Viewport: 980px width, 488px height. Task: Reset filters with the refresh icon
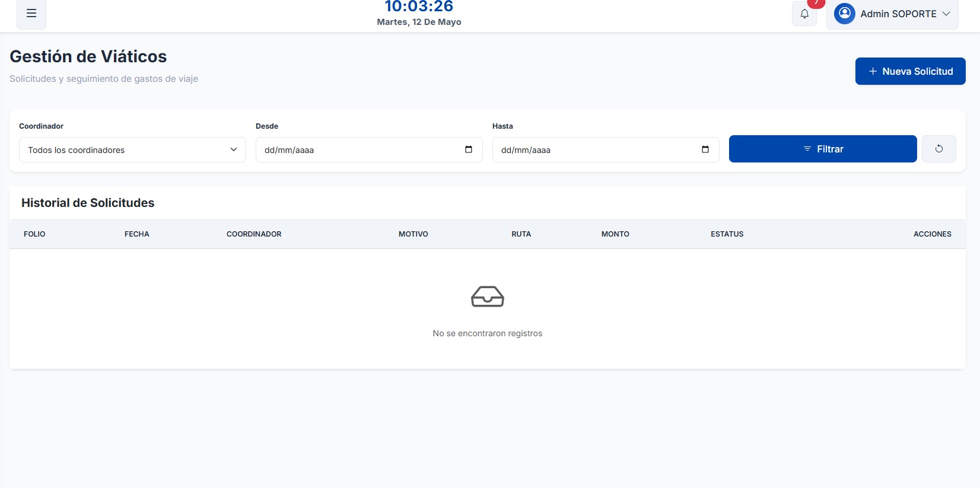pos(939,149)
